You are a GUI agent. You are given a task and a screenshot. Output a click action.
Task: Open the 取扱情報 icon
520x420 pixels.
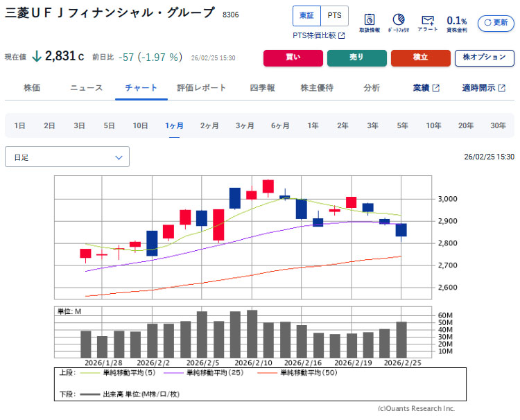pos(370,23)
